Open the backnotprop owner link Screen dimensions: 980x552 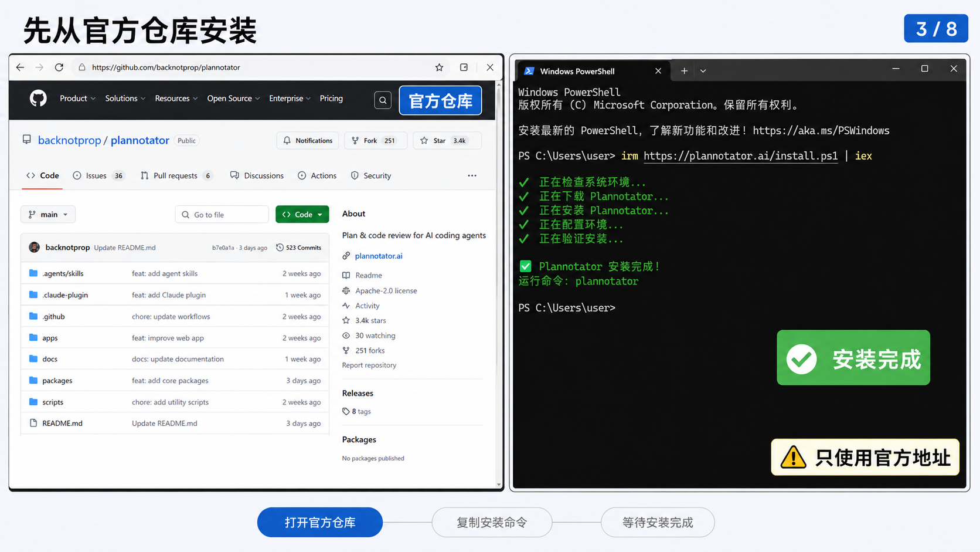pyautogui.click(x=69, y=140)
